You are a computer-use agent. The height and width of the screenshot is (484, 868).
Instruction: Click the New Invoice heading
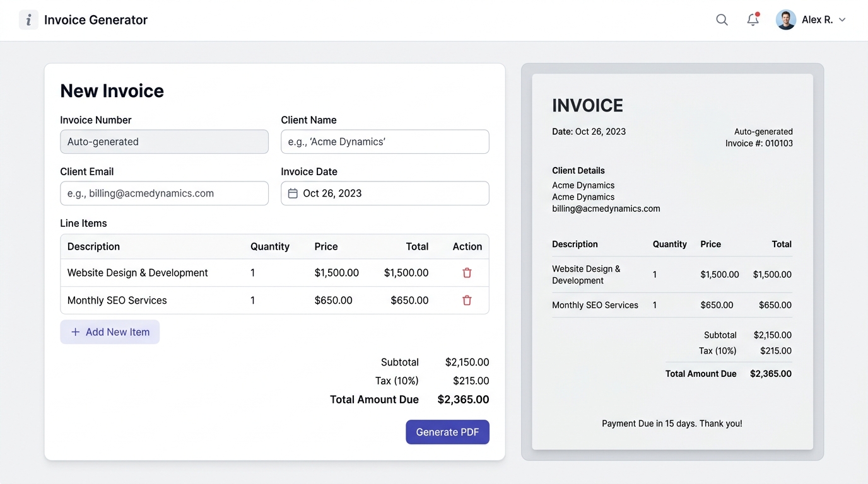(112, 91)
